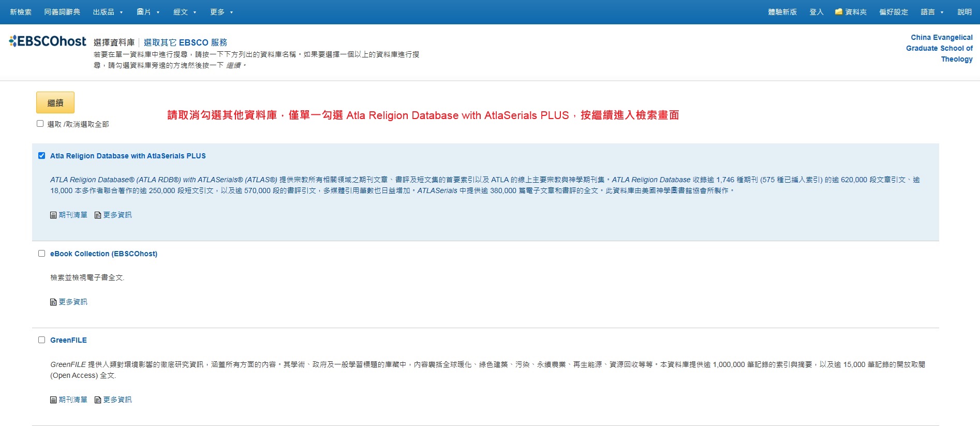Click China Evangelical Graduate School of Theology link
980x426 pixels.
[939, 48]
